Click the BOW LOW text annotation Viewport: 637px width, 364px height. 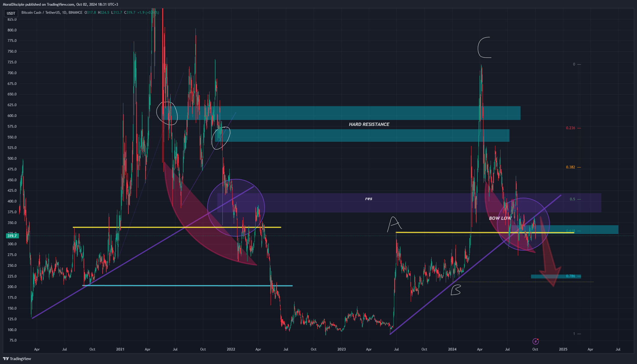click(x=500, y=218)
